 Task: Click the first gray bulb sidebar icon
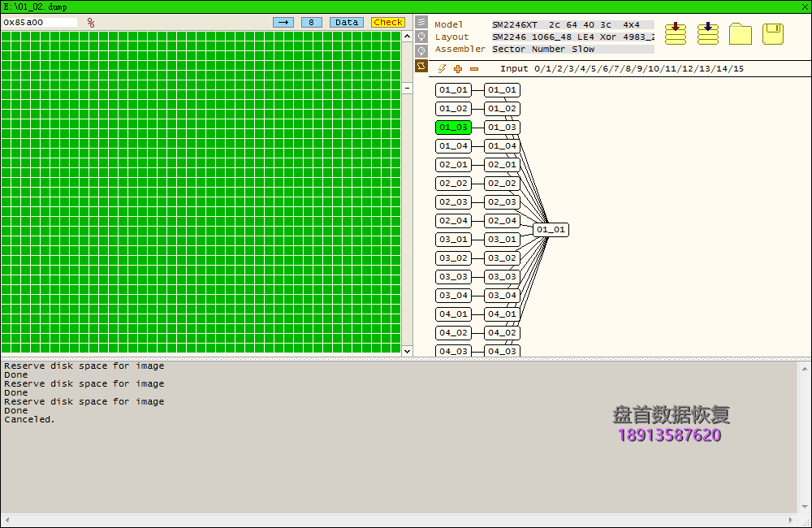(x=421, y=37)
